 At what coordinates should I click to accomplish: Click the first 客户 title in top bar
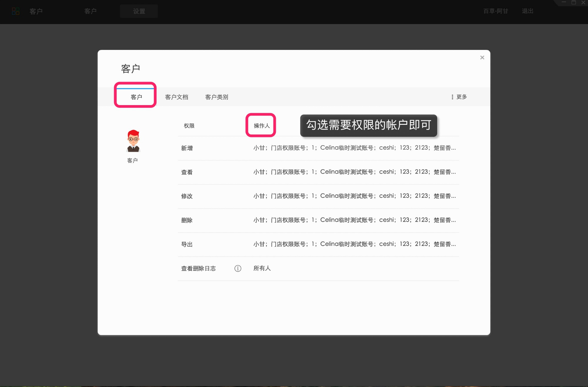(36, 11)
